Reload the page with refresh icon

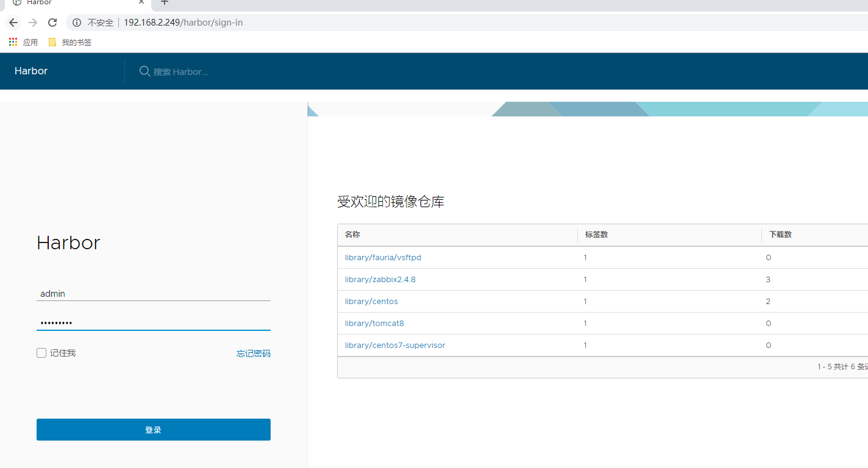[52, 23]
